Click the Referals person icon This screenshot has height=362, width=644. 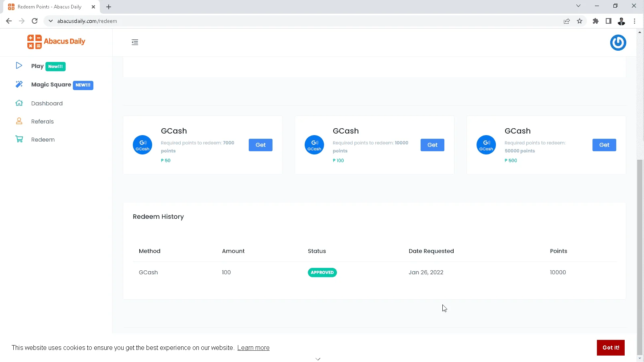19,121
